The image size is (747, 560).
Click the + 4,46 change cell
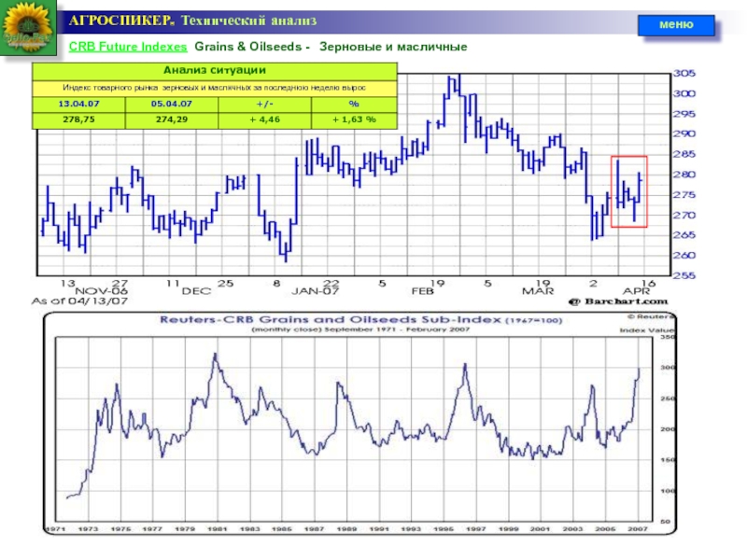pyautogui.click(x=262, y=119)
